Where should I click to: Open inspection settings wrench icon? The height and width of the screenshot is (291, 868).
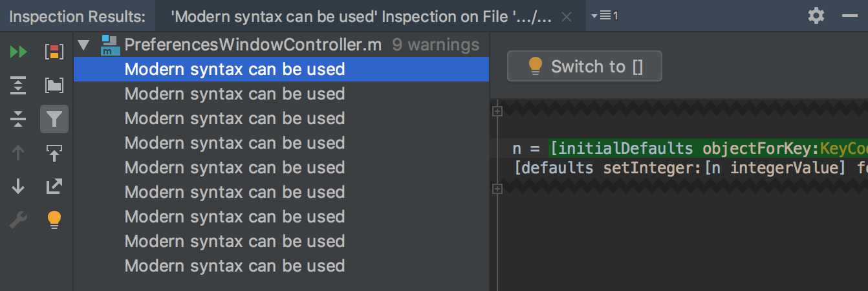pyautogui.click(x=18, y=221)
